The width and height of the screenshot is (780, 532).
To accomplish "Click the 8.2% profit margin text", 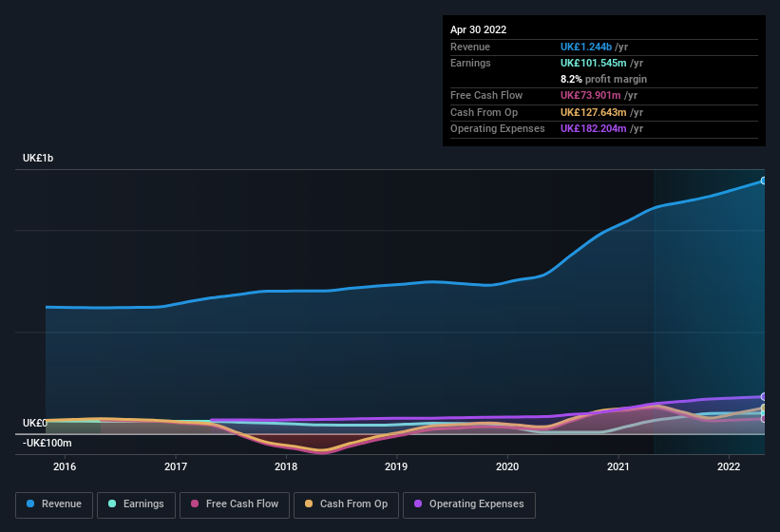I will coord(604,79).
